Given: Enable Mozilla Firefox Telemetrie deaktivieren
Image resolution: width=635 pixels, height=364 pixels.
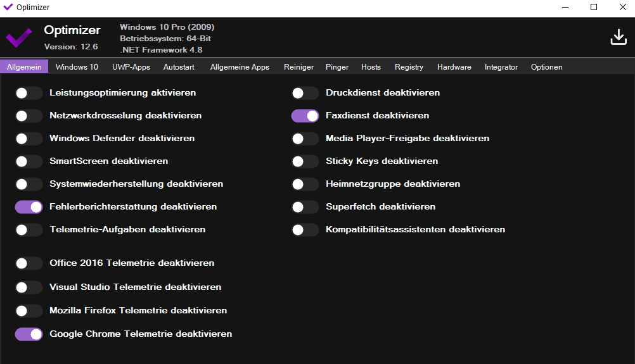Looking at the screenshot, I should (29, 311).
